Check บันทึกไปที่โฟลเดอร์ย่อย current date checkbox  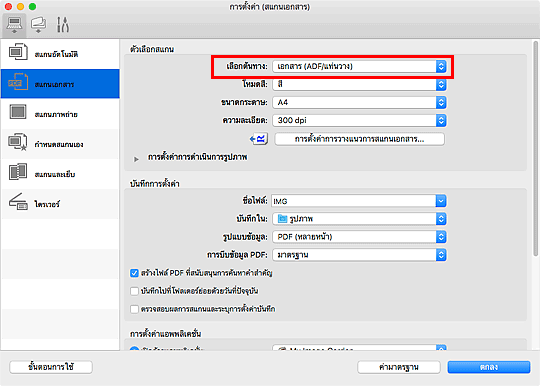[x=134, y=291]
